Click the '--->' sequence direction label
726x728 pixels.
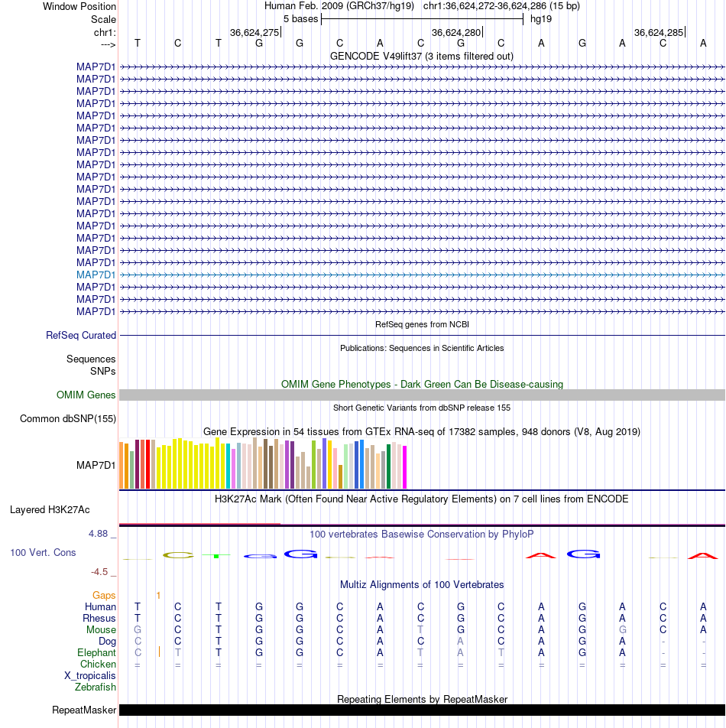108,44
